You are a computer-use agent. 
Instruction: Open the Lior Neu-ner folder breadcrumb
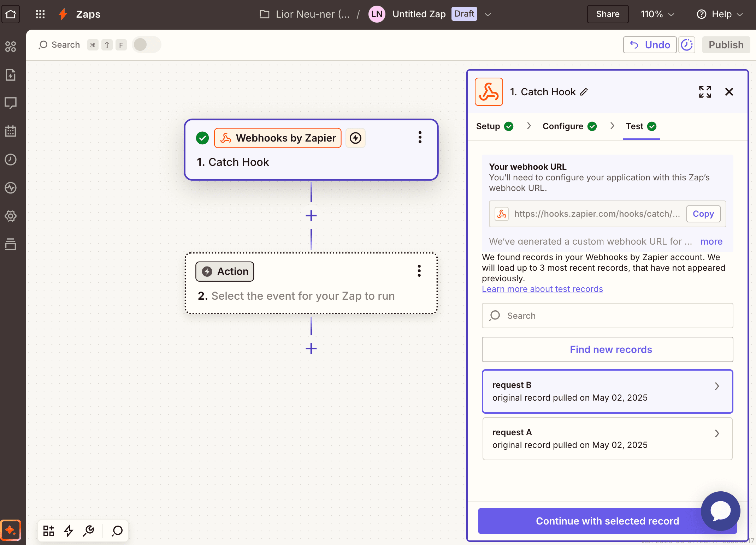click(x=304, y=14)
